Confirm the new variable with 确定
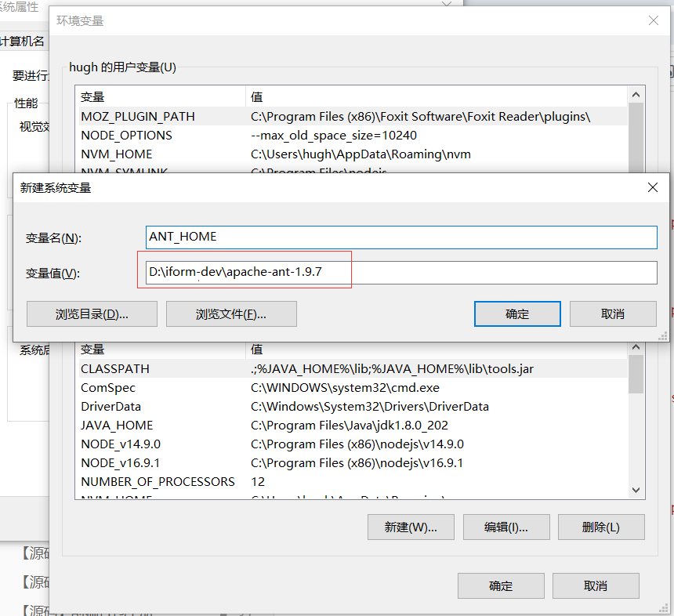Screen dimensions: 674x616 point(517,314)
